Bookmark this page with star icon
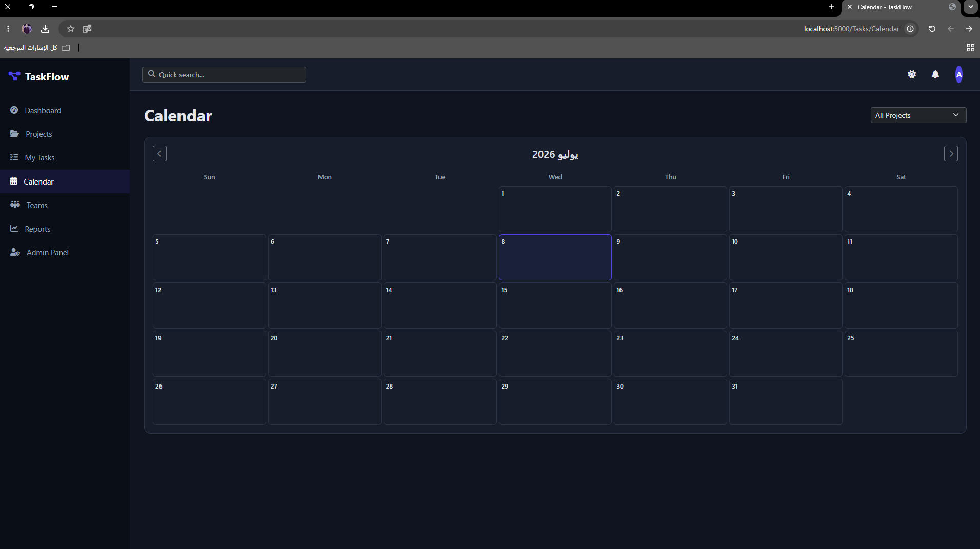The width and height of the screenshot is (980, 549). coord(71,29)
